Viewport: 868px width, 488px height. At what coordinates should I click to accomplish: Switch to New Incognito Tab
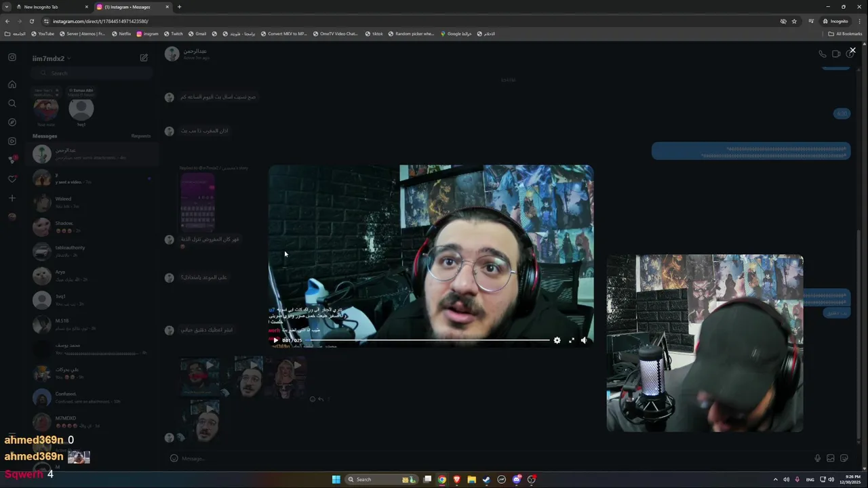[52, 7]
